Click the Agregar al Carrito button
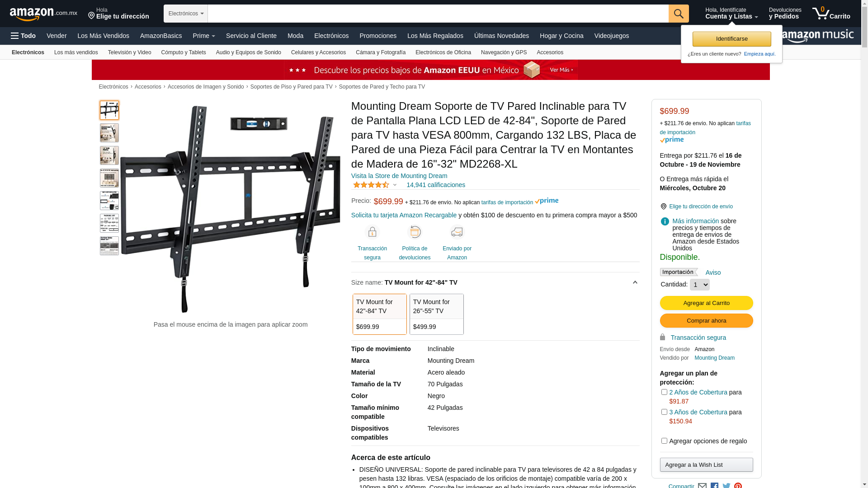 706,303
